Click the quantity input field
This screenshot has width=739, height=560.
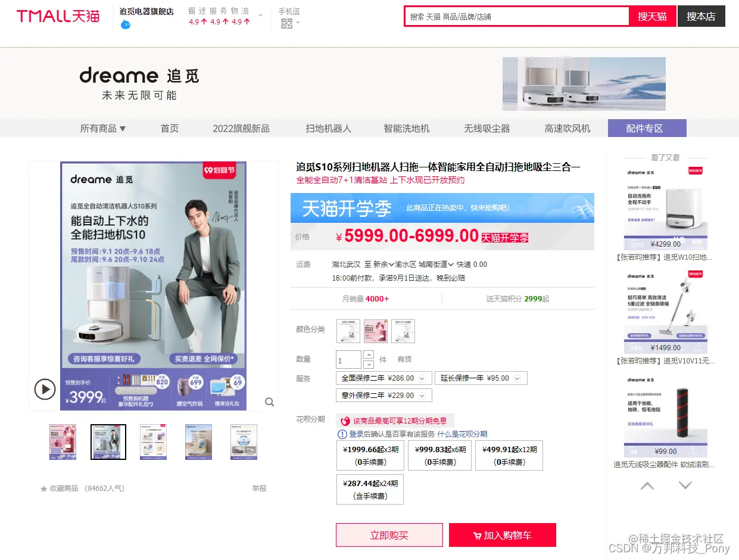pyautogui.click(x=349, y=360)
